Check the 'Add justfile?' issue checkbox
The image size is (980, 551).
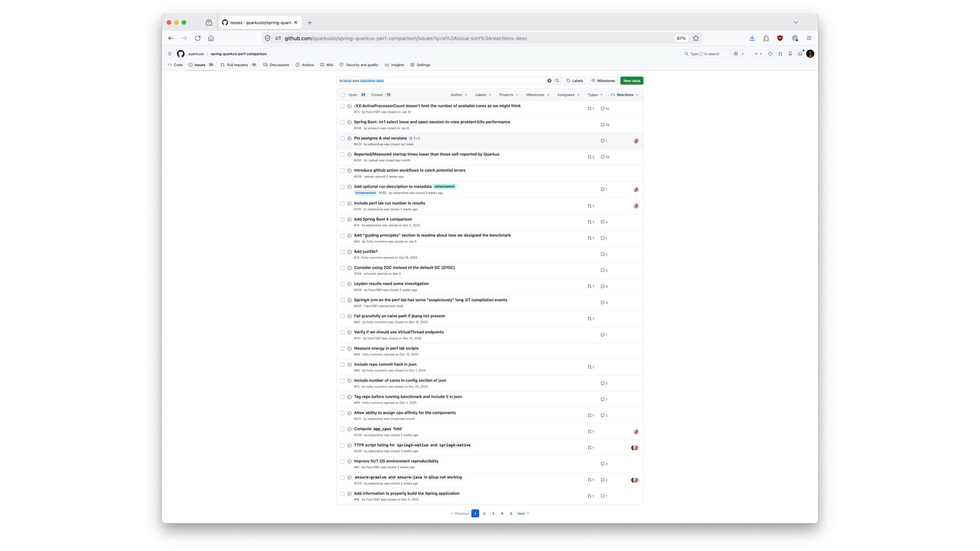pyautogui.click(x=342, y=252)
